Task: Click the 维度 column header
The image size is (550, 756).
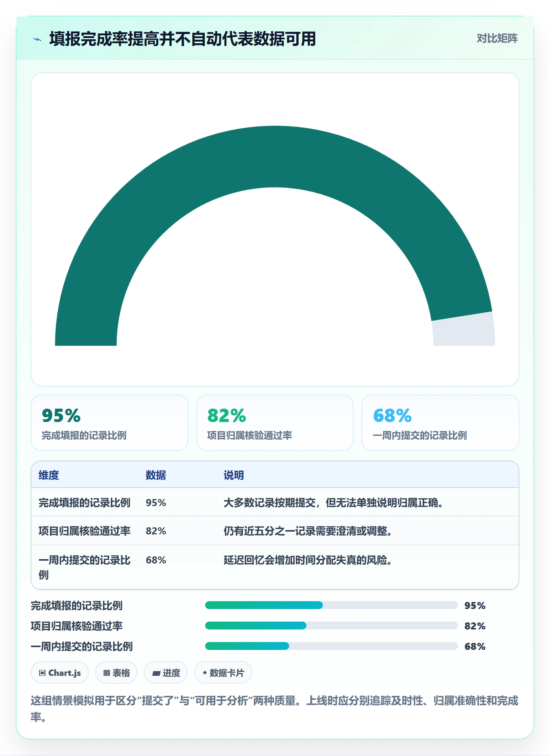Action: pos(49,475)
